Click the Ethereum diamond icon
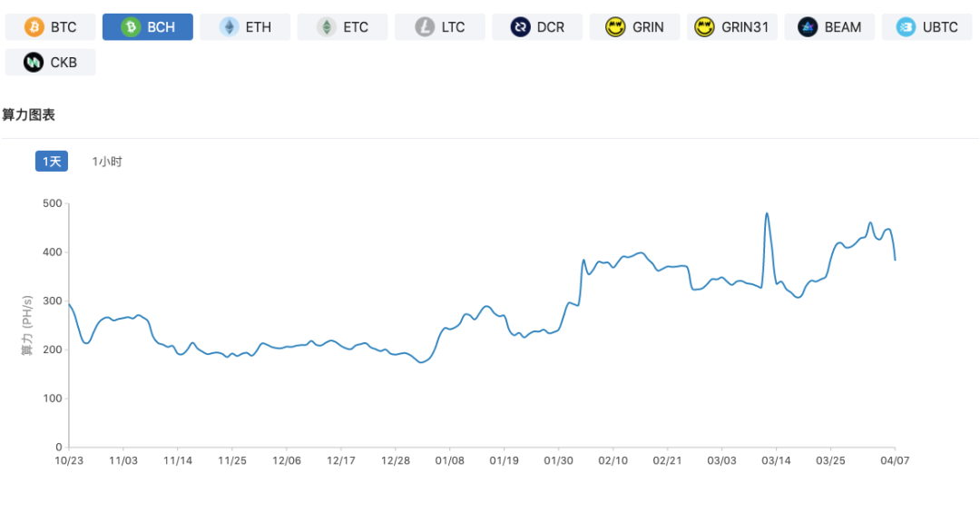Viewport: 980px width, 513px height. 230,27
